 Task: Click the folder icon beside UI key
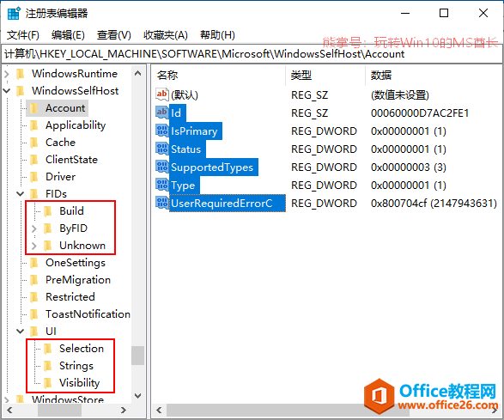[34, 332]
